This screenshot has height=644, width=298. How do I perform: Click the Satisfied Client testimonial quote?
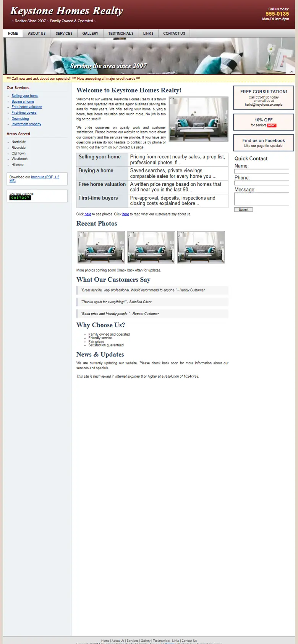coord(152,302)
